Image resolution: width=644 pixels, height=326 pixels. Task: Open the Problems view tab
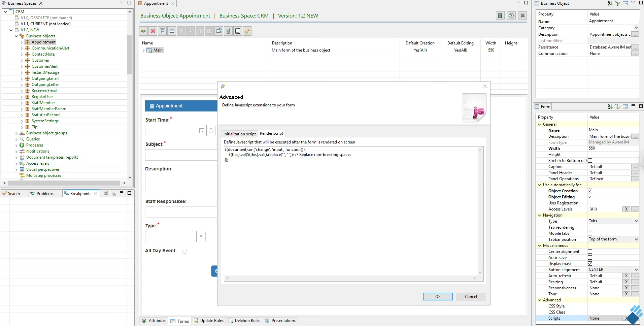45,193
